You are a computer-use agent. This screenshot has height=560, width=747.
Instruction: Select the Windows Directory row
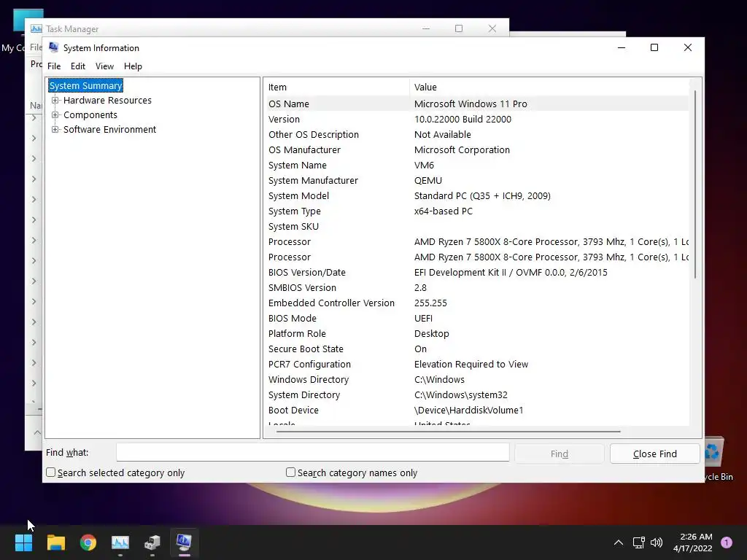click(x=477, y=379)
